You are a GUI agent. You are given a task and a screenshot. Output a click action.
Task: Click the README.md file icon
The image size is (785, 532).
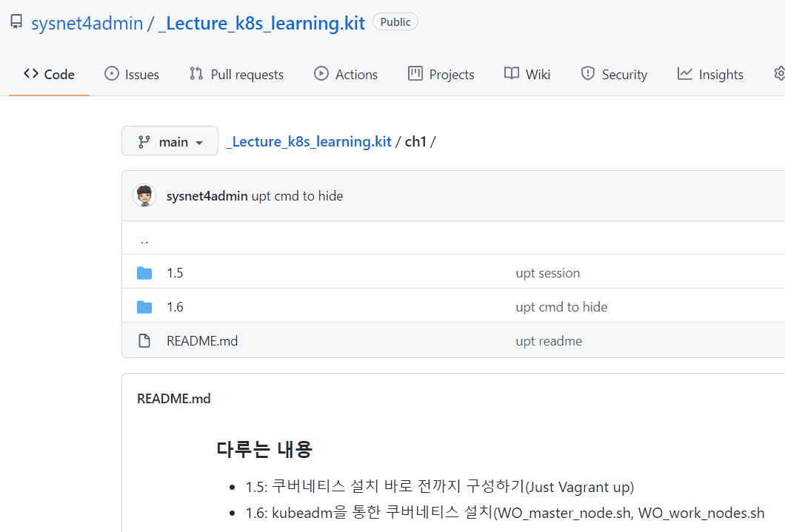[144, 341]
